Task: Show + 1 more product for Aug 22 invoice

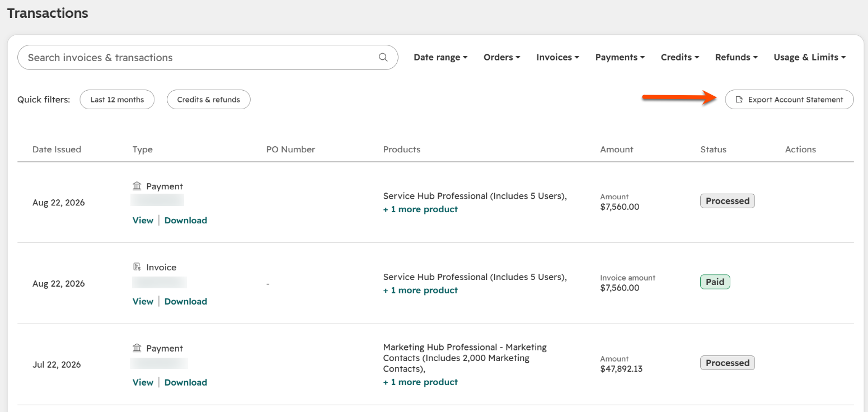Action: [x=420, y=291]
